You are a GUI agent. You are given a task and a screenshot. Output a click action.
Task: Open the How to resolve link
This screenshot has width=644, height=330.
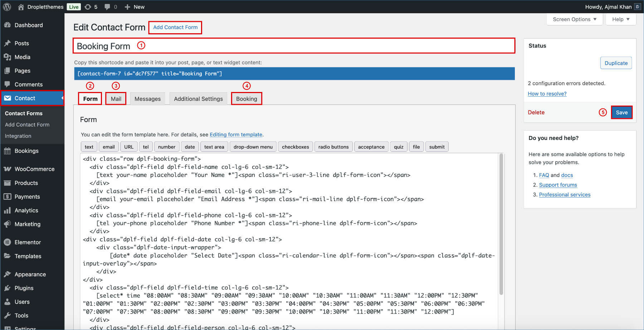(x=547, y=94)
